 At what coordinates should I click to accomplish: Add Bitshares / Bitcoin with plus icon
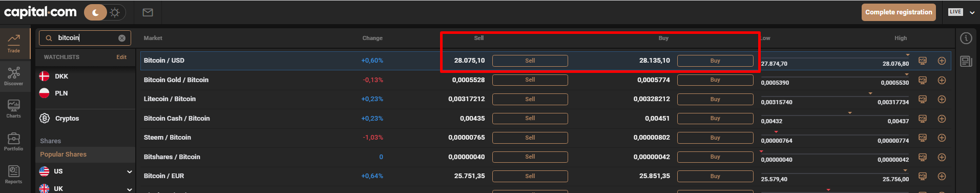point(942,157)
